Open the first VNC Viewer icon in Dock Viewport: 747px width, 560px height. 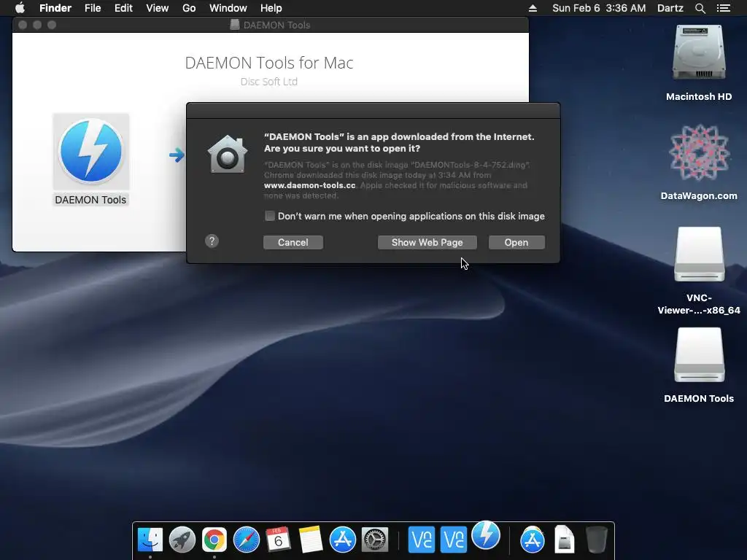tap(421, 540)
